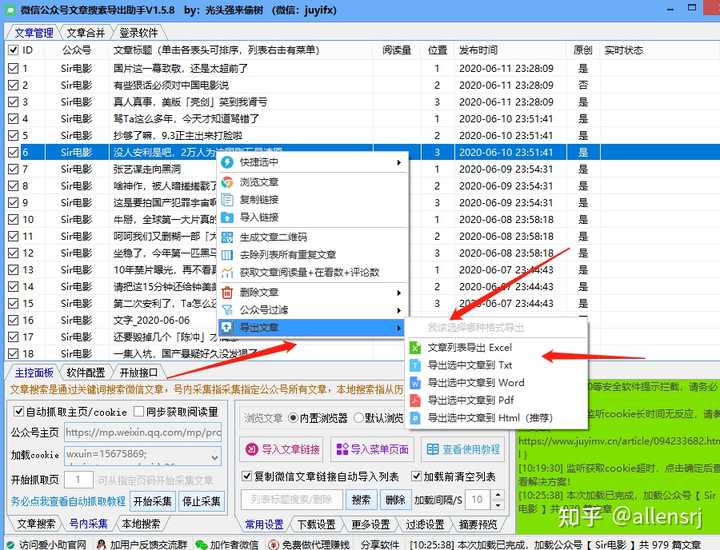Click the 导入链接 folder icon
The width and height of the screenshot is (720, 550).
click(x=227, y=217)
